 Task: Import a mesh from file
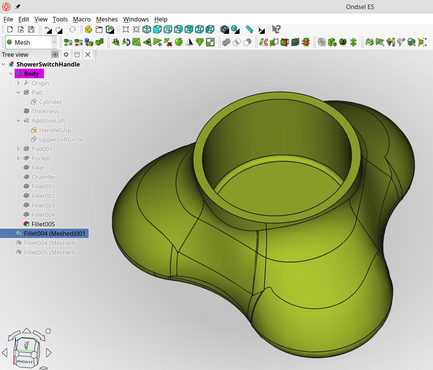click(68, 42)
